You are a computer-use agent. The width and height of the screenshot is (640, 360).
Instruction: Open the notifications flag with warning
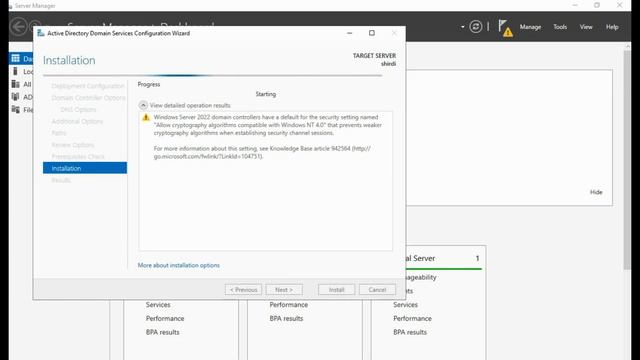coord(505,29)
